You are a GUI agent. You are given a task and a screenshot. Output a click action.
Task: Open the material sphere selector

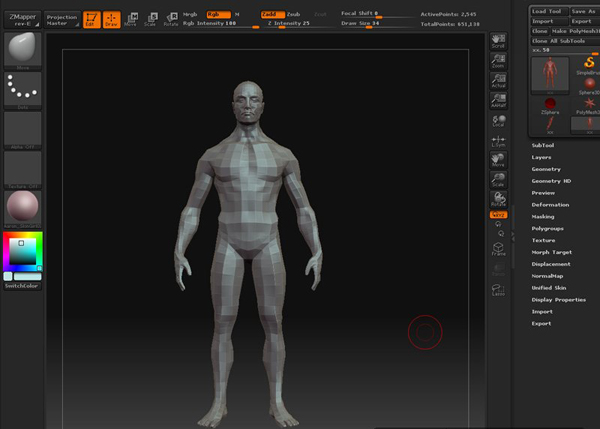(x=23, y=209)
